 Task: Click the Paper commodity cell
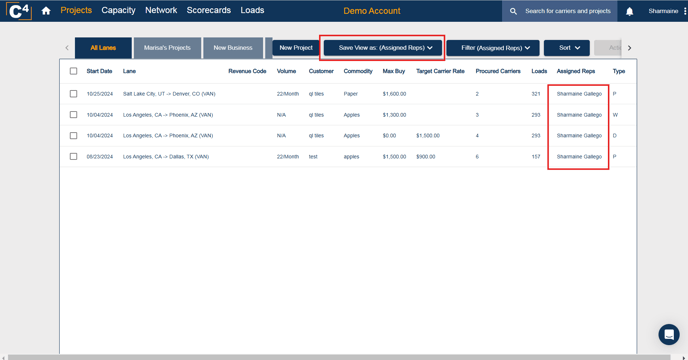pos(351,94)
